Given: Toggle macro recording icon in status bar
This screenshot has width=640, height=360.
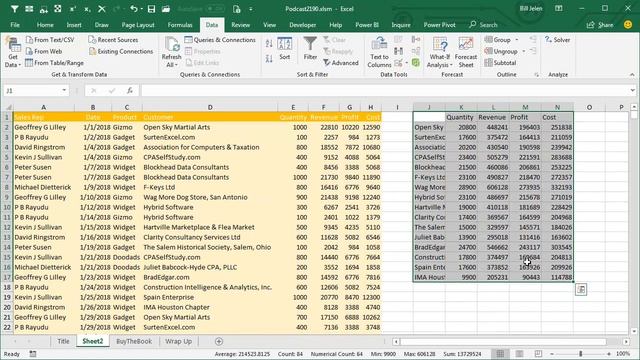Looking at the screenshot, I should pos(33,354).
